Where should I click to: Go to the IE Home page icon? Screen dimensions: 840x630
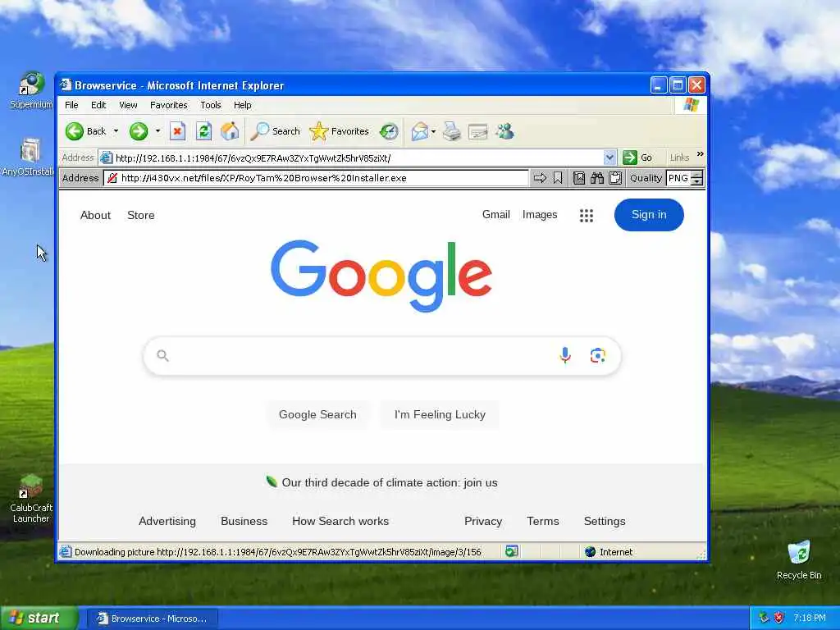[230, 131]
